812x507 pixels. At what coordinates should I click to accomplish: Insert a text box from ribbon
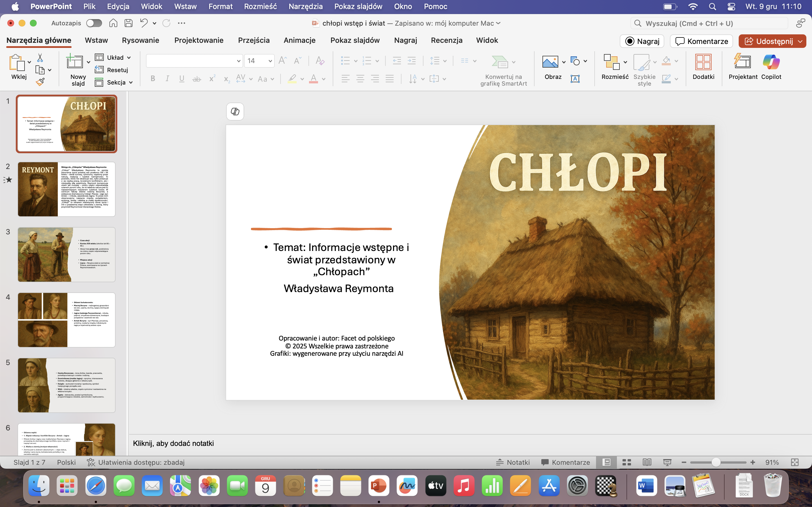coord(575,79)
